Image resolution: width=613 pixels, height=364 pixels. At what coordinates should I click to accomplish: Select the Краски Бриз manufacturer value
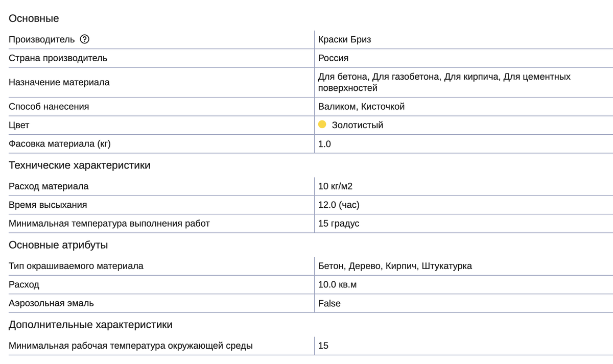[x=344, y=39]
